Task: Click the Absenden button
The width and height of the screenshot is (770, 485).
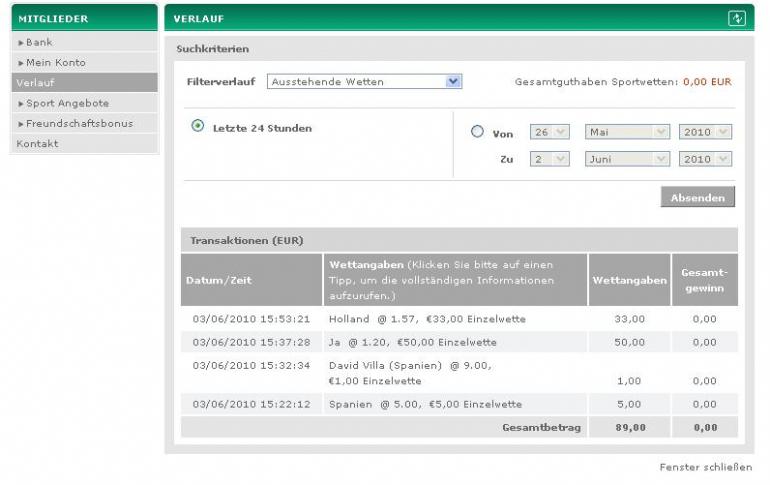Action: pos(698,197)
